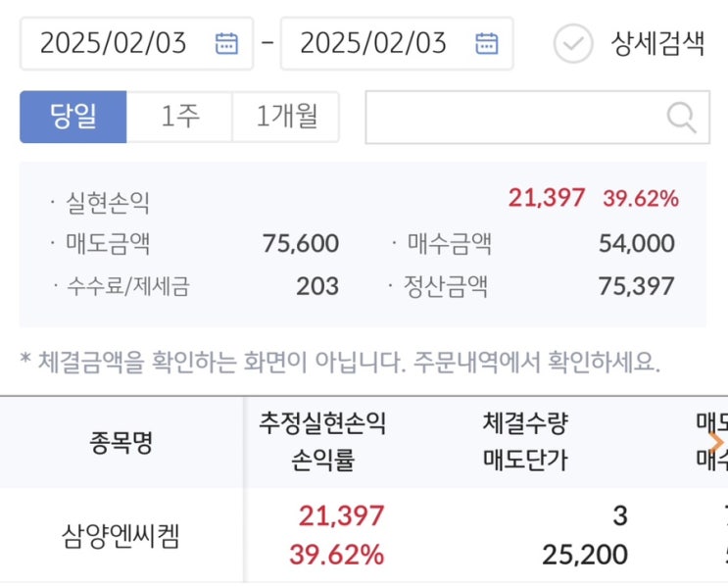This screenshot has width=728, height=587.
Task: Toggle the 상세검색 check circle
Action: (573, 43)
